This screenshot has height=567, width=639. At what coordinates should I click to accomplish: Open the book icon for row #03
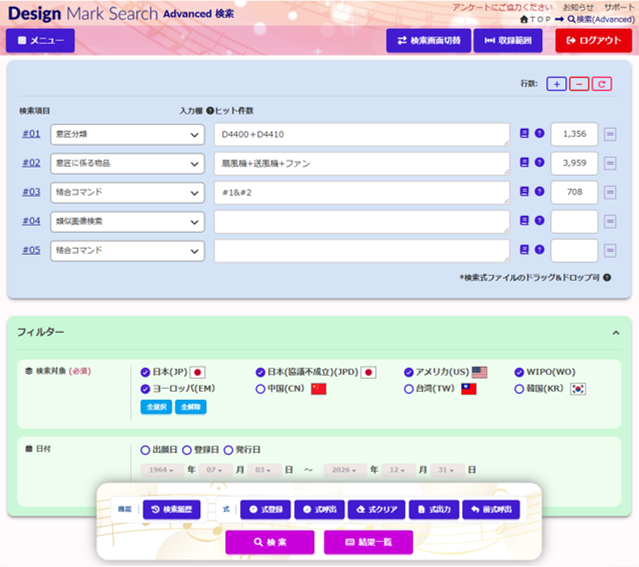(x=524, y=191)
